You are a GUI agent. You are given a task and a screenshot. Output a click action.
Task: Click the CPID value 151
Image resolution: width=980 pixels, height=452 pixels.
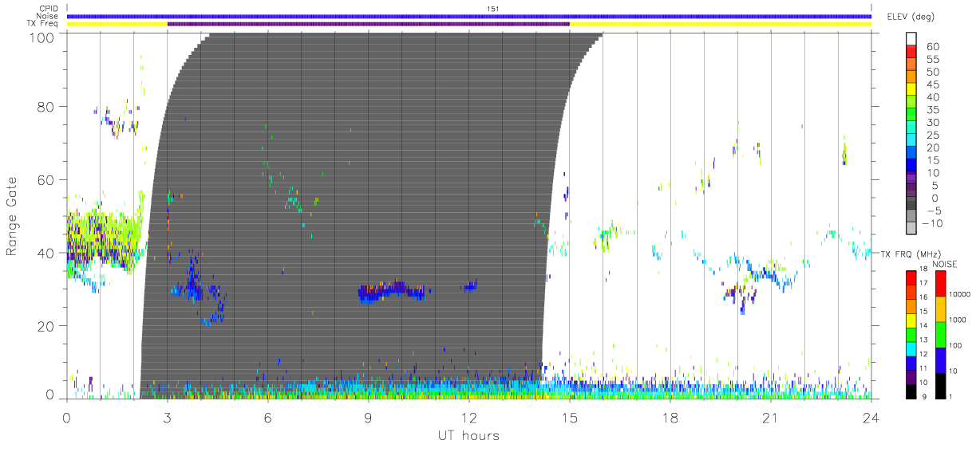pyautogui.click(x=492, y=9)
